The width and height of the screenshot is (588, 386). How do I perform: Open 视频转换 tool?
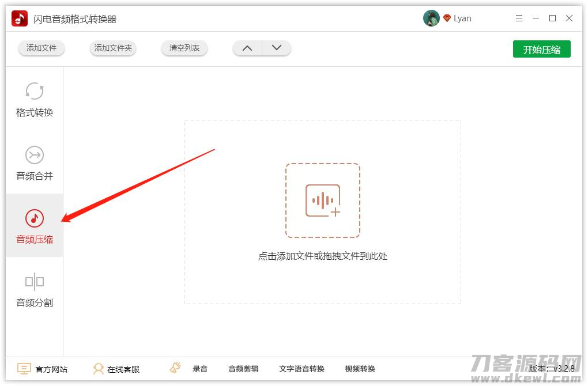coord(360,369)
